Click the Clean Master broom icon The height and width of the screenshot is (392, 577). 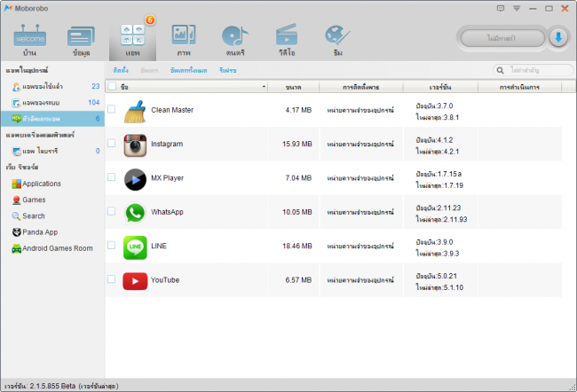click(135, 112)
